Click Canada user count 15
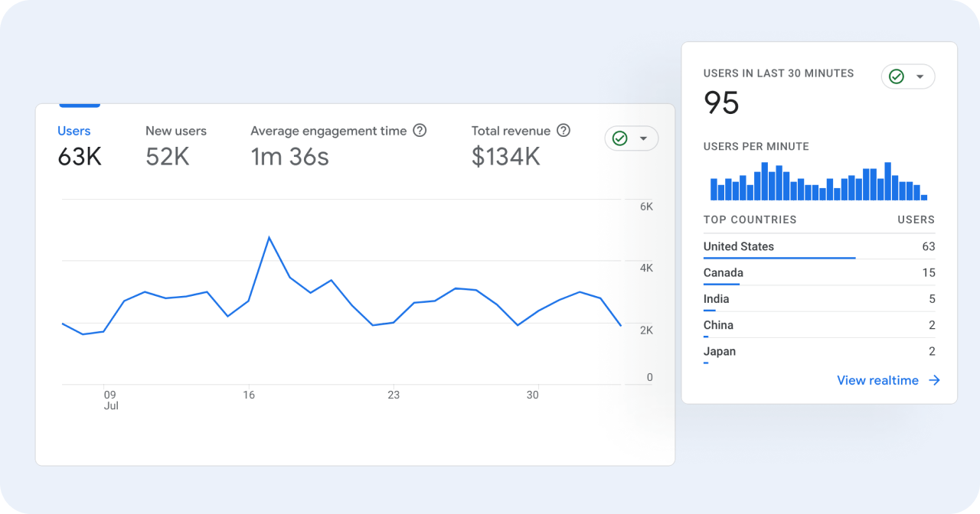Viewport: 980px width, 514px height. [929, 273]
